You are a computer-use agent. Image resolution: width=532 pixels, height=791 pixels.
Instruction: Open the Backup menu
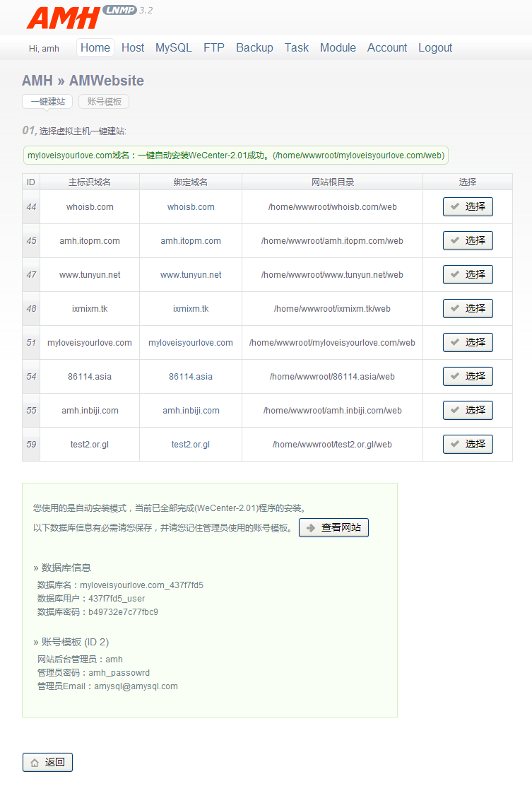254,48
